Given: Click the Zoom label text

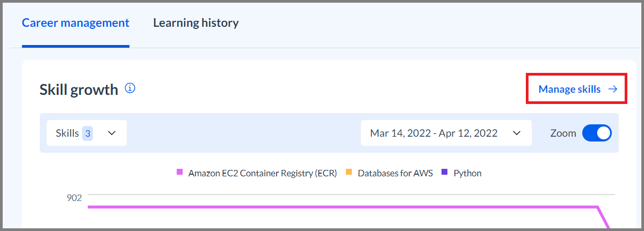Looking at the screenshot, I should pos(563,133).
